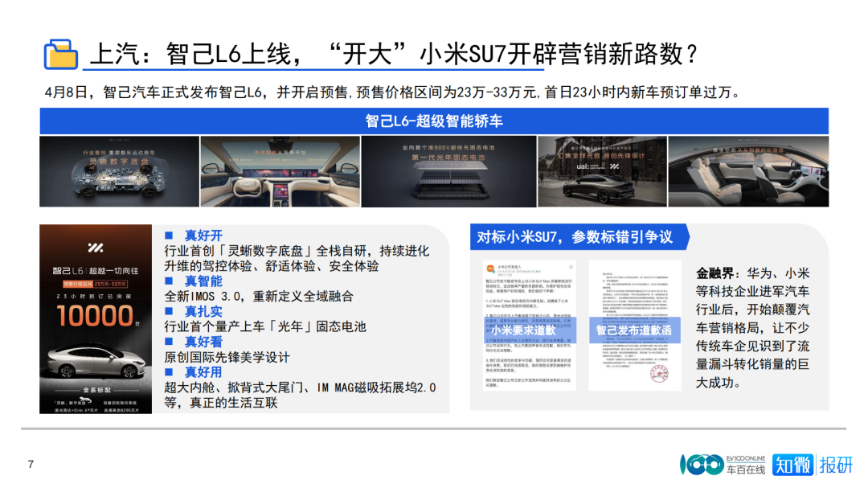Click the 10000 number on the poster
This screenshot has width=868, height=488.
(95, 316)
